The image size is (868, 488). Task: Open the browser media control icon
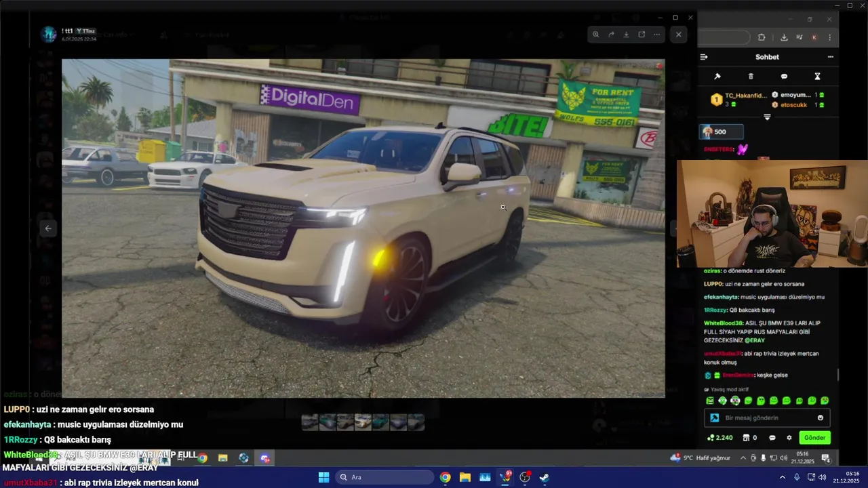click(800, 37)
